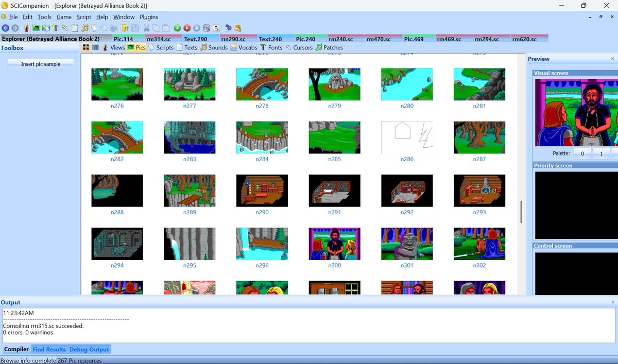Show the Vocabs resource list

click(x=244, y=47)
